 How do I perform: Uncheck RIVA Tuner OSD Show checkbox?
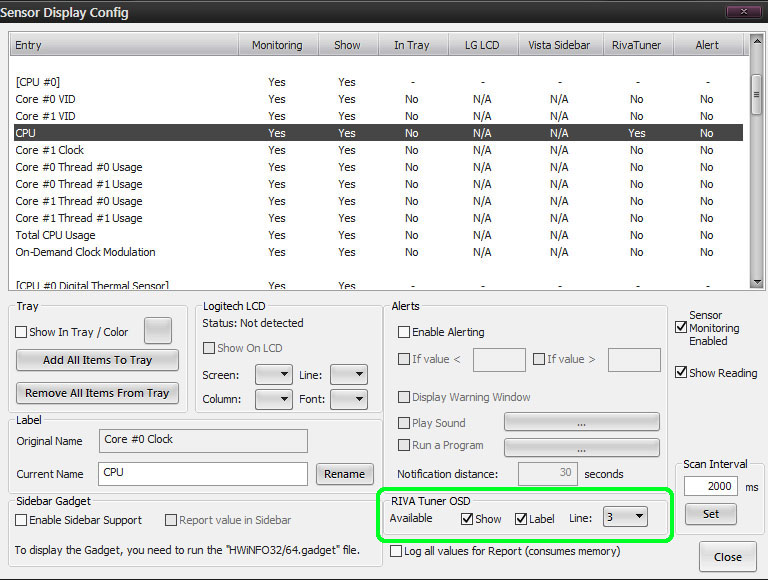click(467, 518)
